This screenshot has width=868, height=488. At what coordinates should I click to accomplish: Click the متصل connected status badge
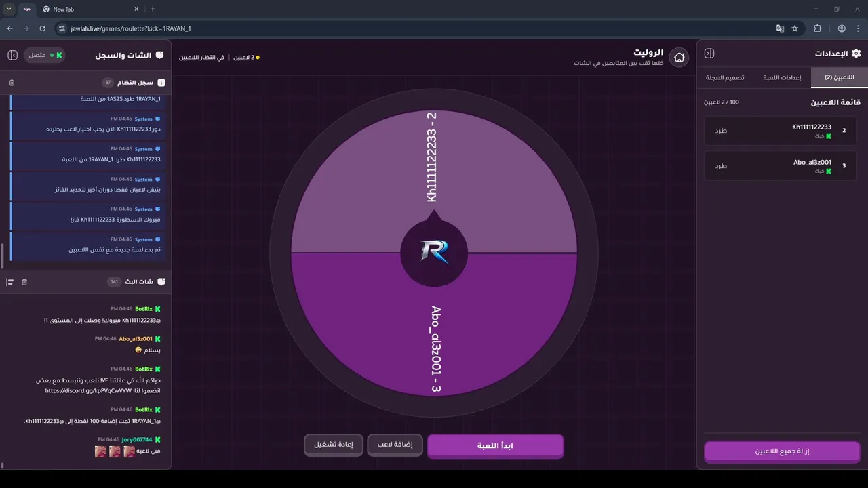[x=45, y=55]
